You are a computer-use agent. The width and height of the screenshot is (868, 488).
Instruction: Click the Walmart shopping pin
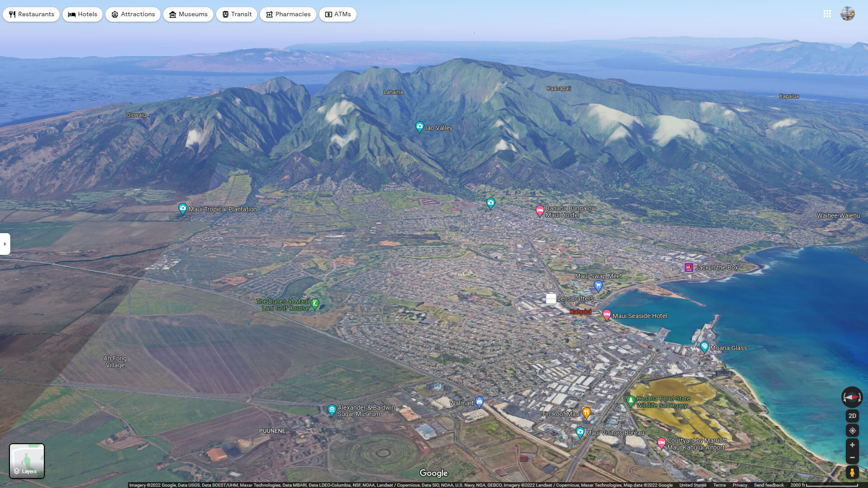click(479, 401)
